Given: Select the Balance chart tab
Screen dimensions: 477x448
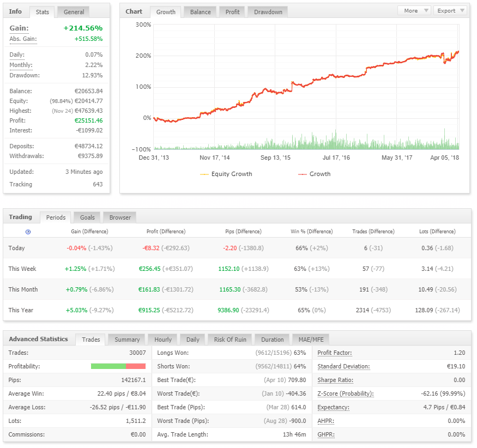Looking at the screenshot, I should coord(201,12).
